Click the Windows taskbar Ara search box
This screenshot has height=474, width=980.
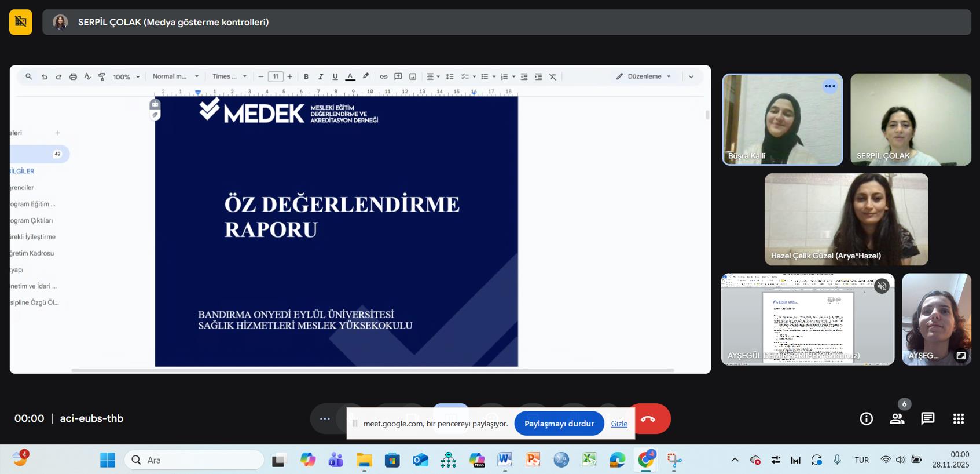(194, 460)
